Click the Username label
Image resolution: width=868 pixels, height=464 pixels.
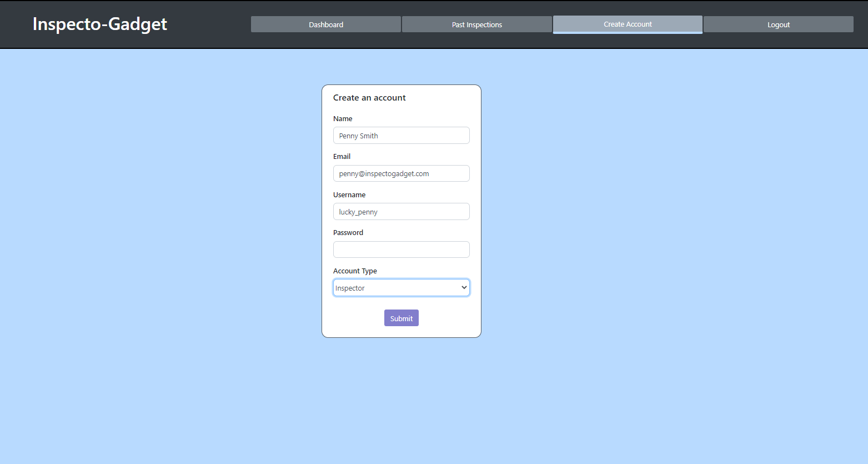pyautogui.click(x=349, y=194)
